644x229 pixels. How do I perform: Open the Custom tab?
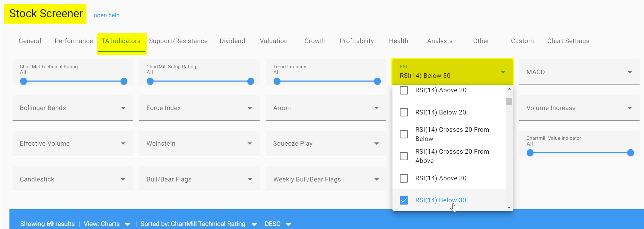522,41
